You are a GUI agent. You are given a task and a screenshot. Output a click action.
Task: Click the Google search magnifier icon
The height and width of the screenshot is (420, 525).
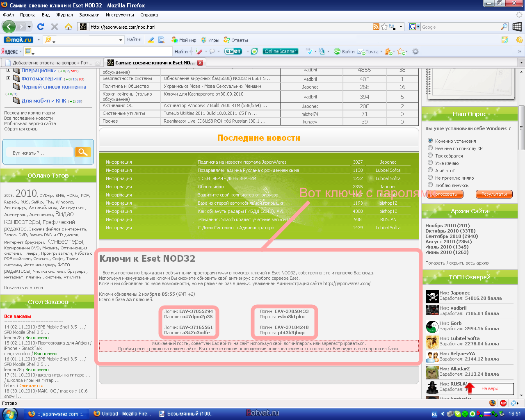point(504,27)
